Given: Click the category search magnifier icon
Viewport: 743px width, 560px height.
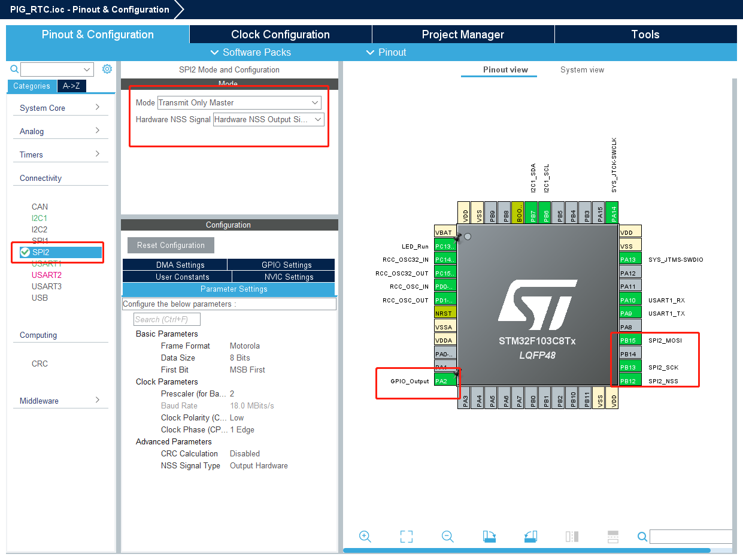Looking at the screenshot, I should coord(14,69).
